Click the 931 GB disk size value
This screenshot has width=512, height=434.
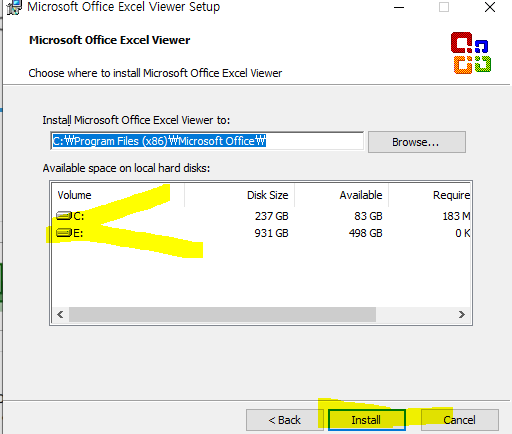point(271,233)
